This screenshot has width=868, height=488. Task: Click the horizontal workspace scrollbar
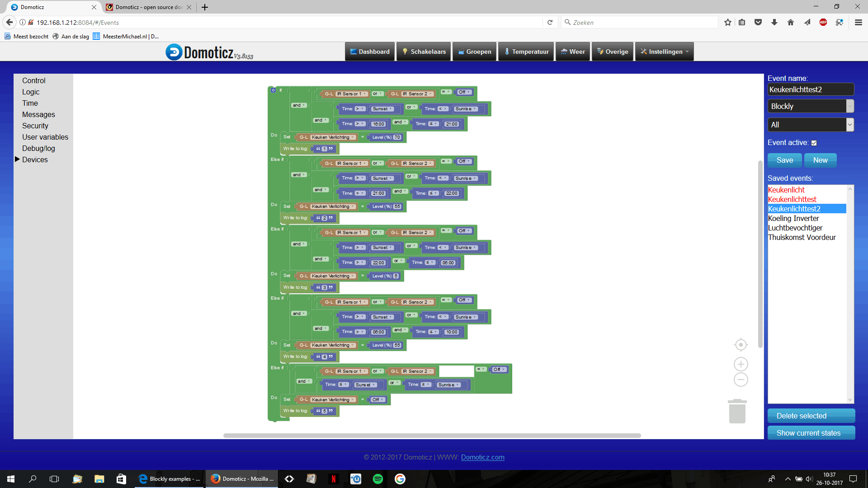(432, 436)
